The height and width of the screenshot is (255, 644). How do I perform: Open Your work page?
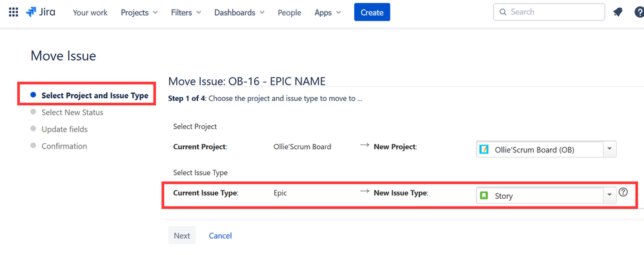point(90,13)
